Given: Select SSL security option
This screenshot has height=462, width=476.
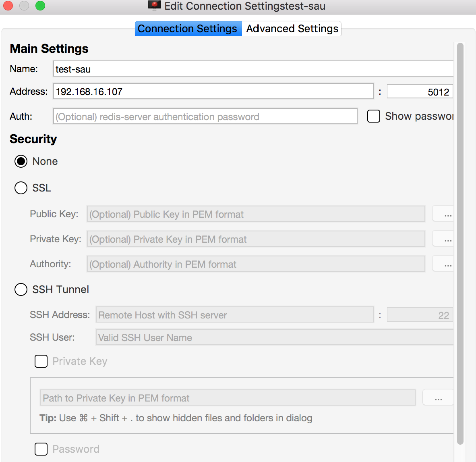Looking at the screenshot, I should (21, 188).
